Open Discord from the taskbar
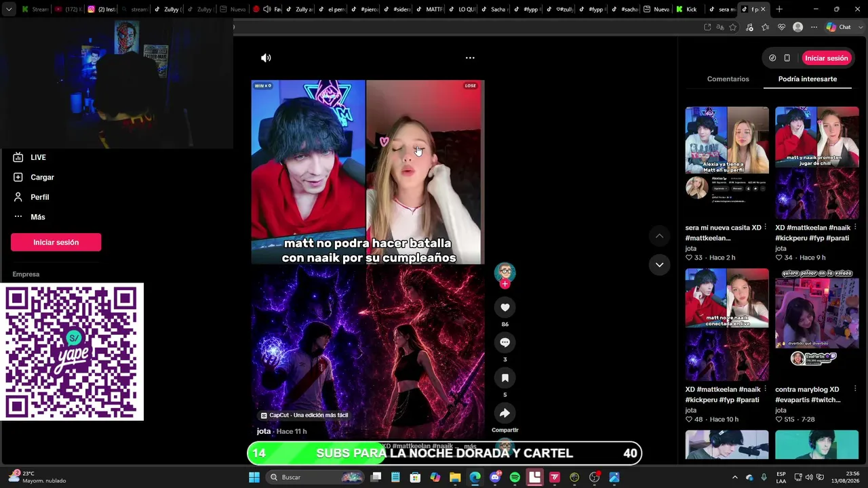This screenshot has width=868, height=488. 495,477
